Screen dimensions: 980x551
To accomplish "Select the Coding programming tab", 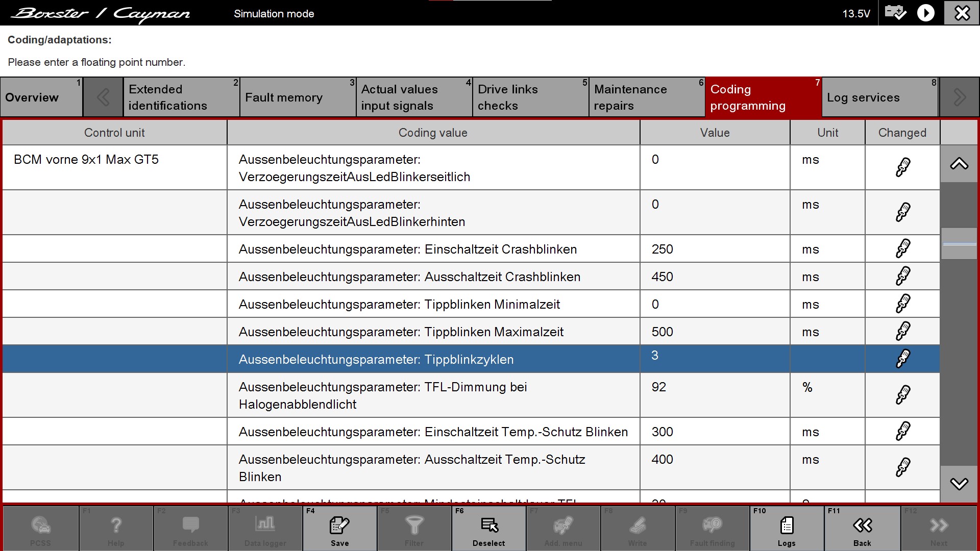I will coord(764,97).
